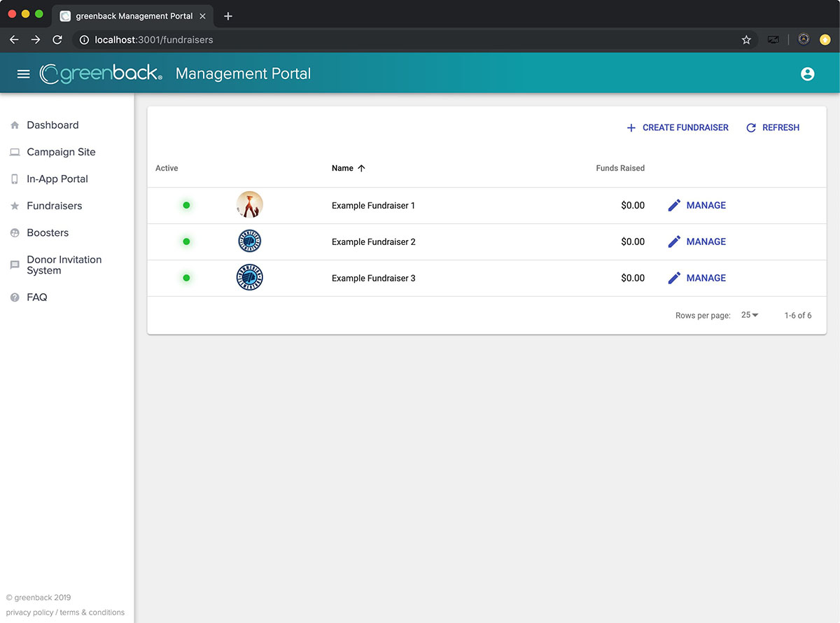The image size is (840, 623).
Task: Toggle active status dot of Example Fundraiser 3
Action: click(186, 278)
